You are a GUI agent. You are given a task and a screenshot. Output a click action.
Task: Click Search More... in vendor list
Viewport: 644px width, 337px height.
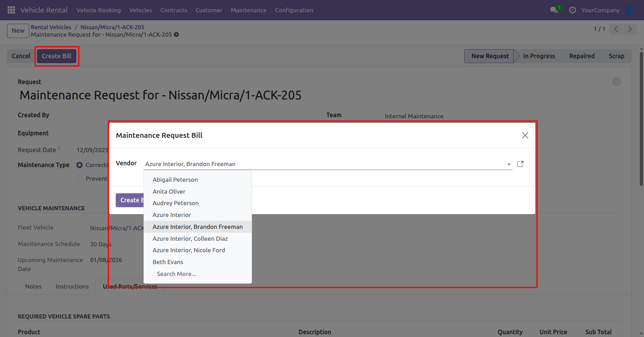coord(176,274)
